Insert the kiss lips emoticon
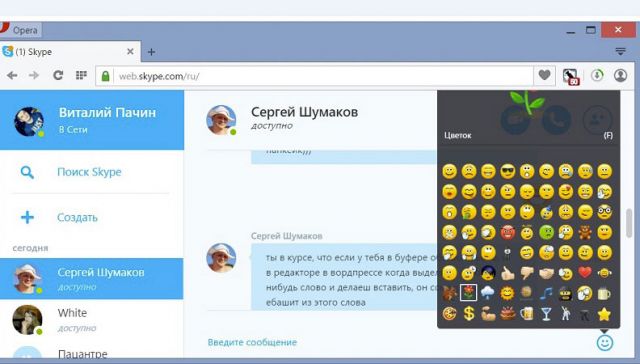Viewport: 640px width, 364px height. 449,191
